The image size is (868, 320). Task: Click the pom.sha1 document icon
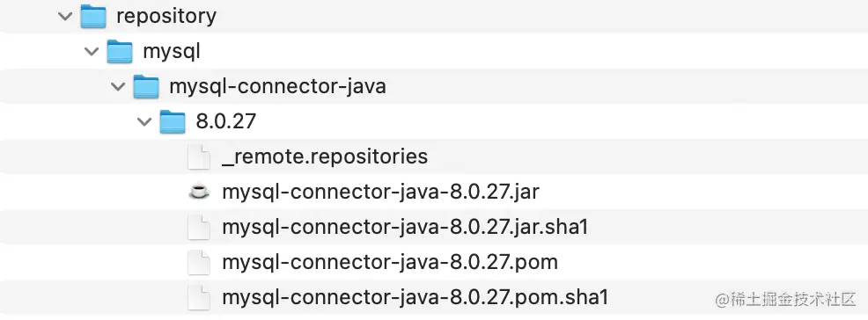pyautogui.click(x=199, y=297)
